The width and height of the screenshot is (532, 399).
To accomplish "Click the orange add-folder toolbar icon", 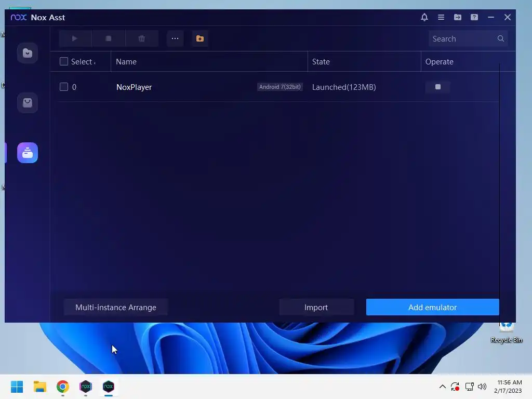I will pyautogui.click(x=200, y=38).
